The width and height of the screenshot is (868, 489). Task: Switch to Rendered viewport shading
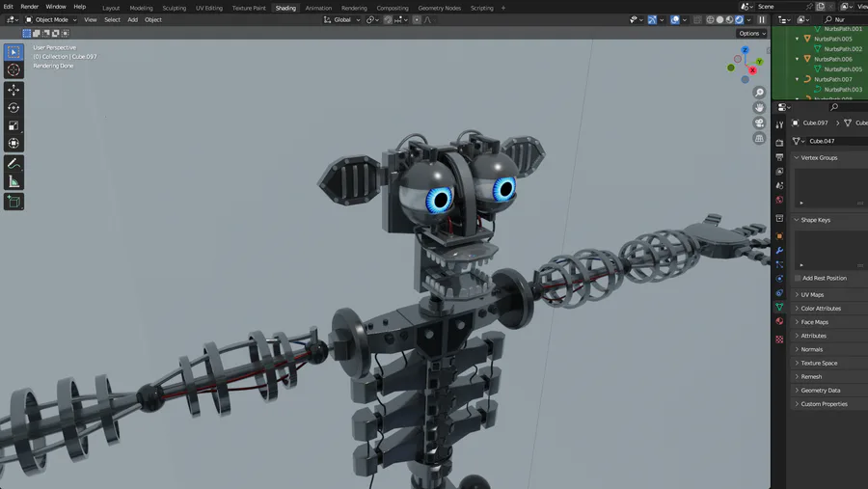739,20
